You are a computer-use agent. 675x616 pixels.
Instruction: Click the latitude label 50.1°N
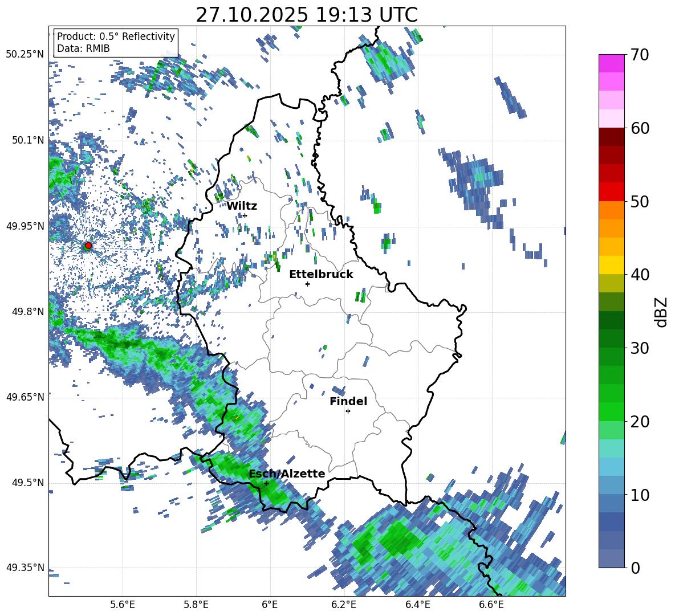click(28, 140)
